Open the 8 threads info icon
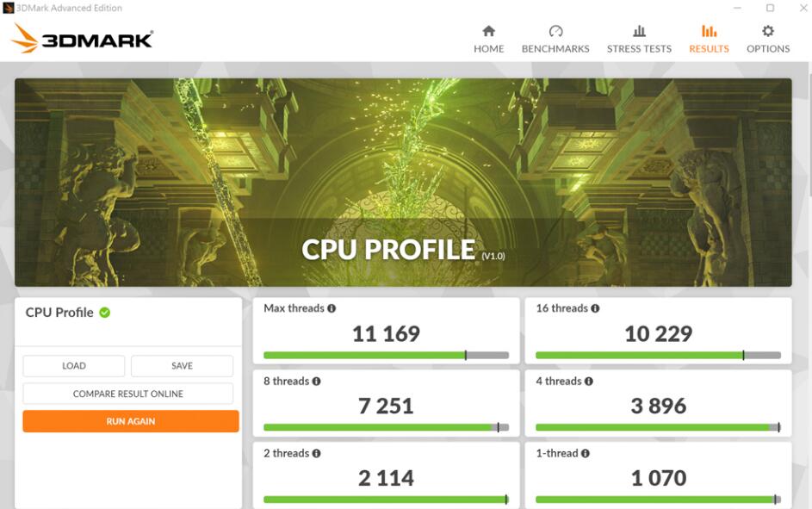The width and height of the screenshot is (812, 509). pos(316,381)
